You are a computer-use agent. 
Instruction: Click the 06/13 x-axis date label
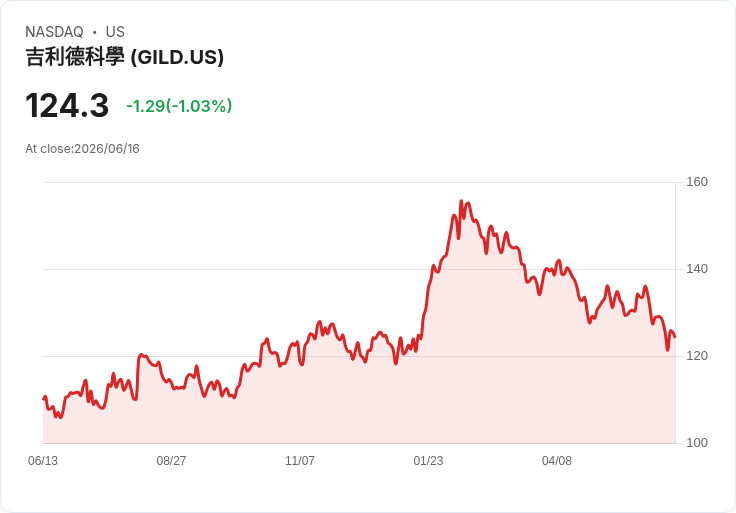click(x=43, y=460)
